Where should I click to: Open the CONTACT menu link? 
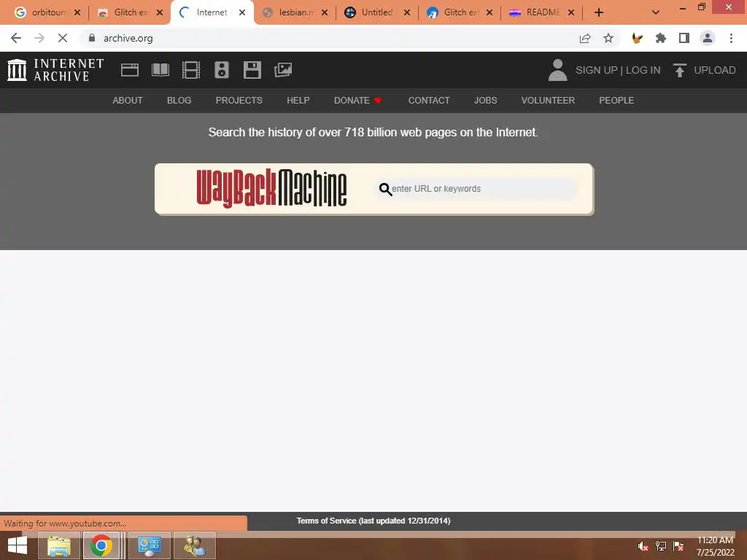point(429,101)
